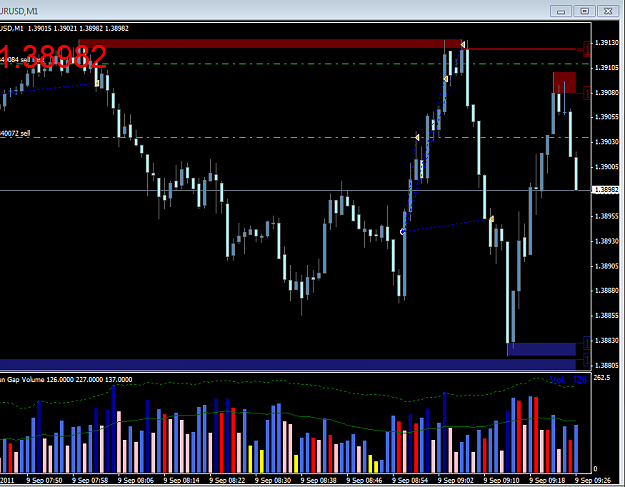Select the wide blue demand zone at bottom
This screenshot has height=487, width=625.
288,364
